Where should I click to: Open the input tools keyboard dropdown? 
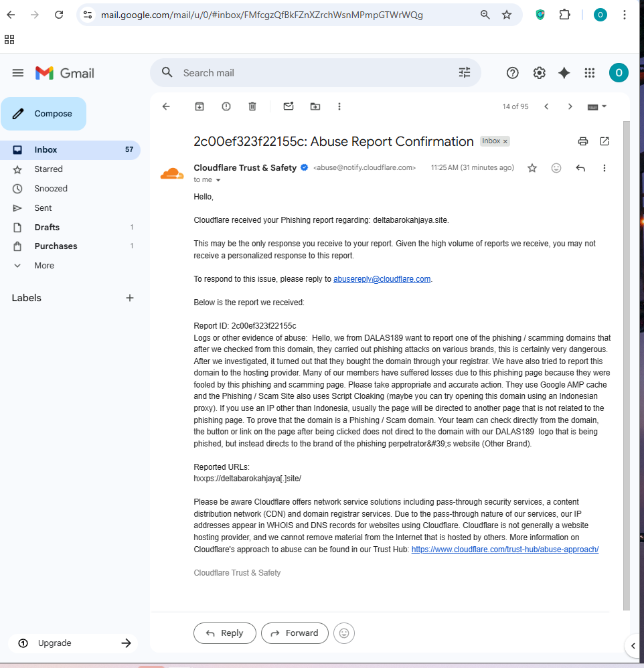596,106
